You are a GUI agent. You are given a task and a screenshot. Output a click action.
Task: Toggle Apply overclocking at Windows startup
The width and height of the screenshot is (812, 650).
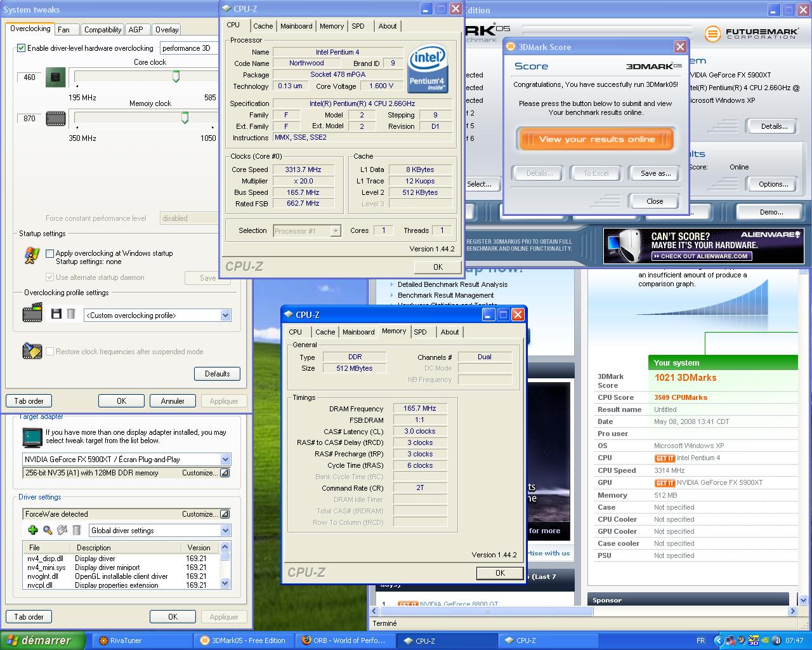tap(49, 253)
